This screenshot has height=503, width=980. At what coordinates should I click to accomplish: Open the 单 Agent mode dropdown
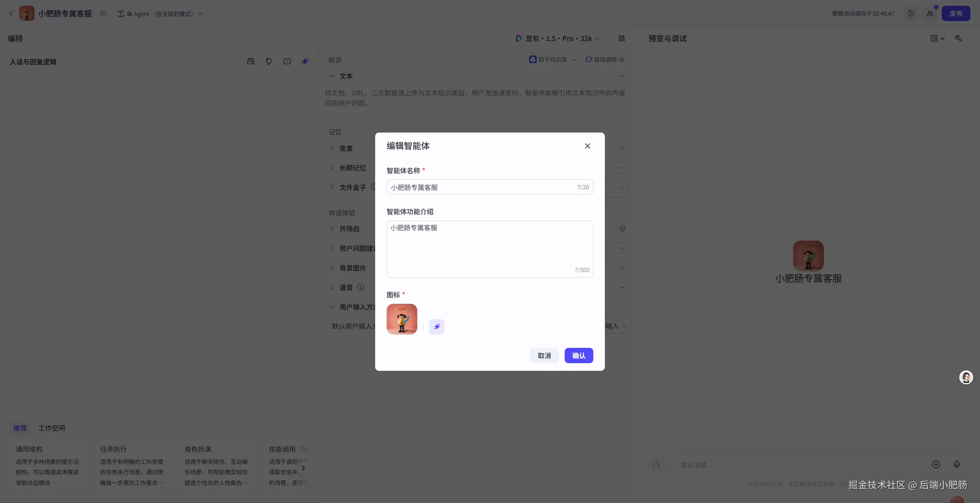pyautogui.click(x=160, y=14)
